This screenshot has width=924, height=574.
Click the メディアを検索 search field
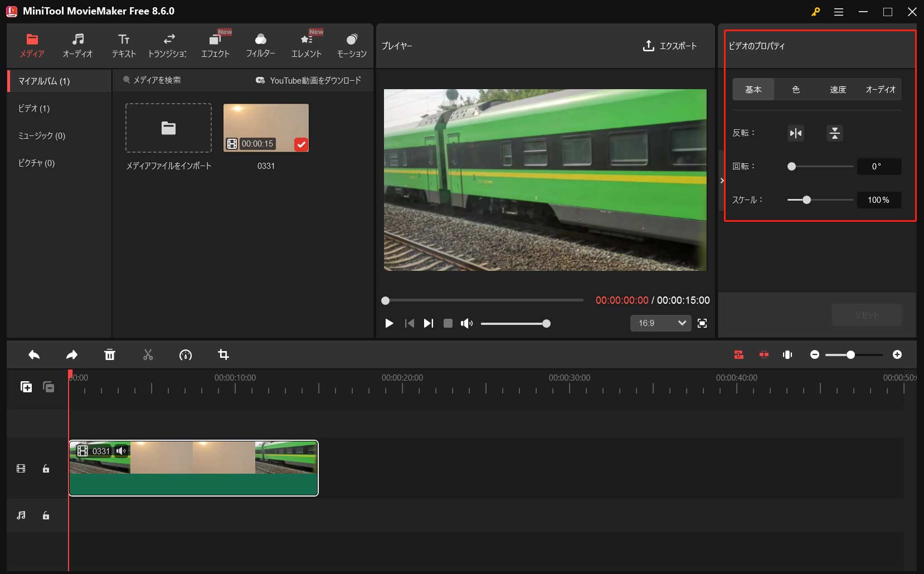[x=157, y=80]
